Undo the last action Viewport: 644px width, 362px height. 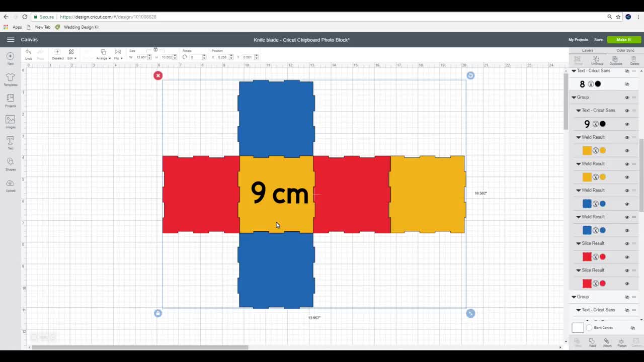point(29,54)
